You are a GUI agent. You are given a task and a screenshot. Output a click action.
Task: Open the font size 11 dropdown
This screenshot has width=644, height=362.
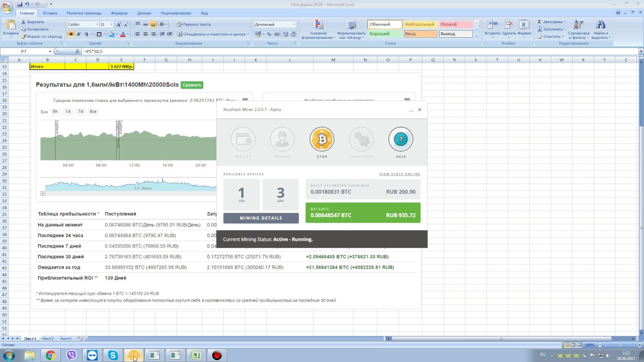click(111, 24)
